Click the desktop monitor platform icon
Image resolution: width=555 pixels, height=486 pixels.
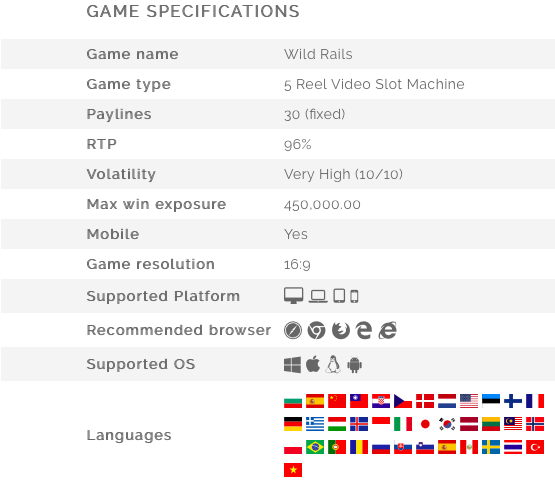[x=293, y=296]
